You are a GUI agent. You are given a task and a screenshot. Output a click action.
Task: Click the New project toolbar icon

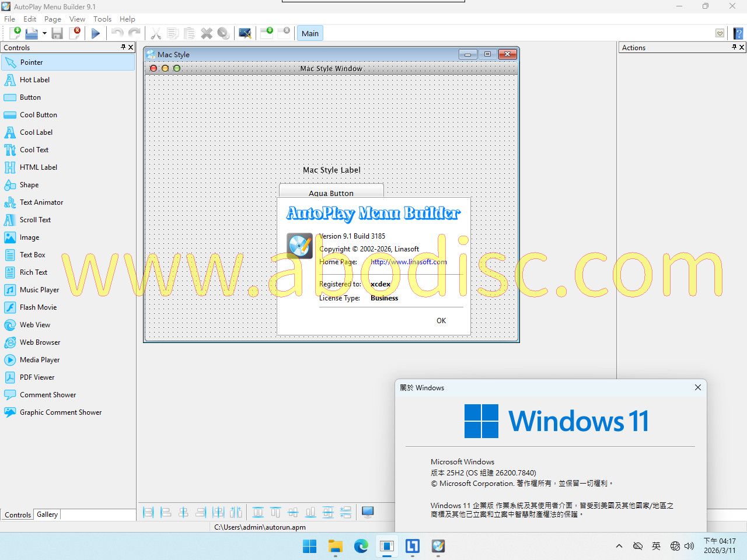point(15,33)
